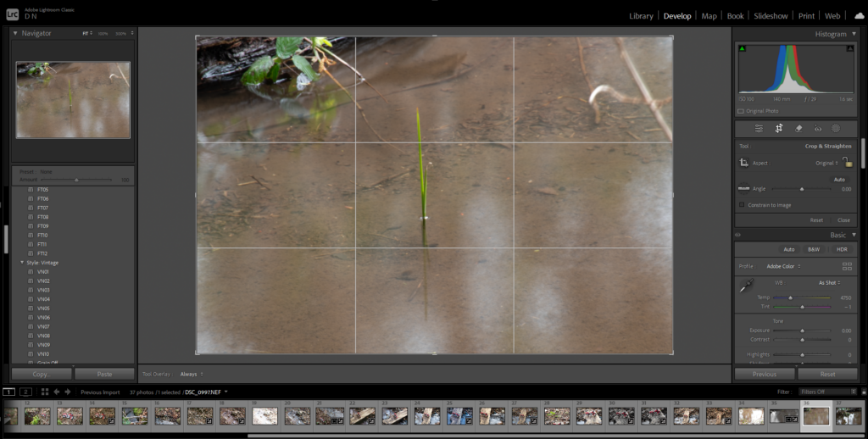The width and height of the screenshot is (868, 439).
Task: Open the Filters Off dropdown
Action: 826,392
